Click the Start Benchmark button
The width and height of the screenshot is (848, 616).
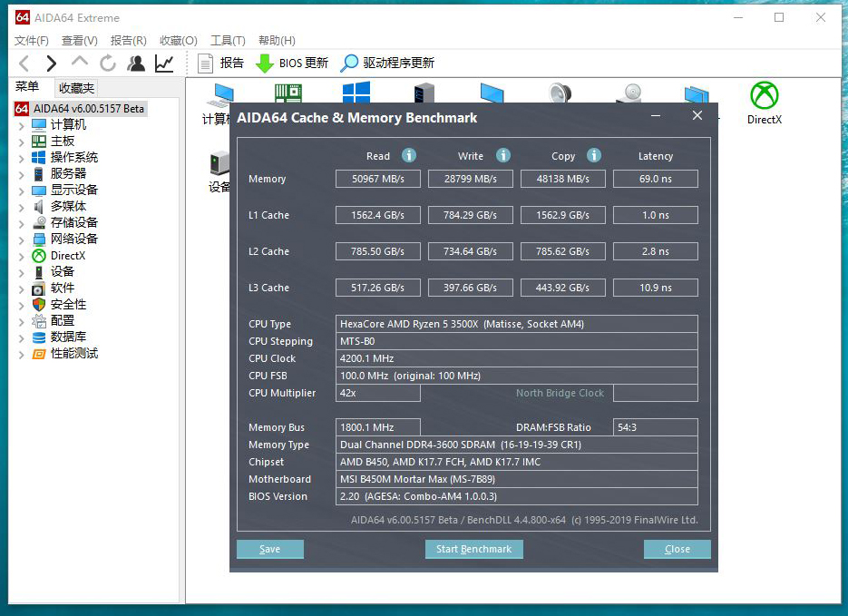tap(473, 549)
